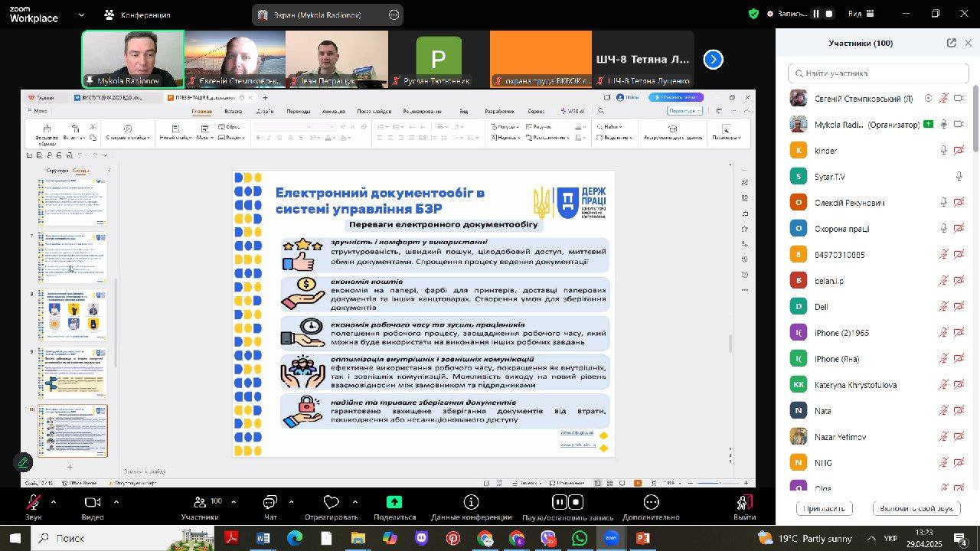Pop out the participants panel
Image resolution: width=980 pixels, height=551 pixels.
[x=951, y=43]
